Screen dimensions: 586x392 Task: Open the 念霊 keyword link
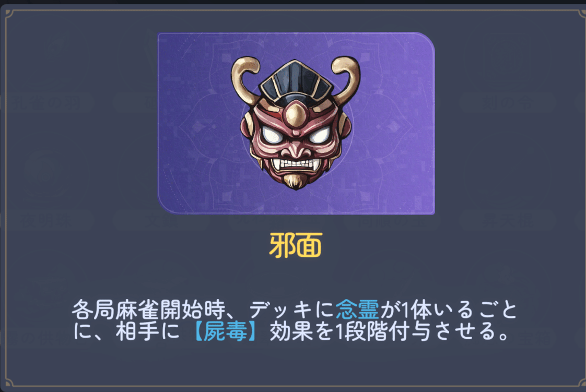357,310
